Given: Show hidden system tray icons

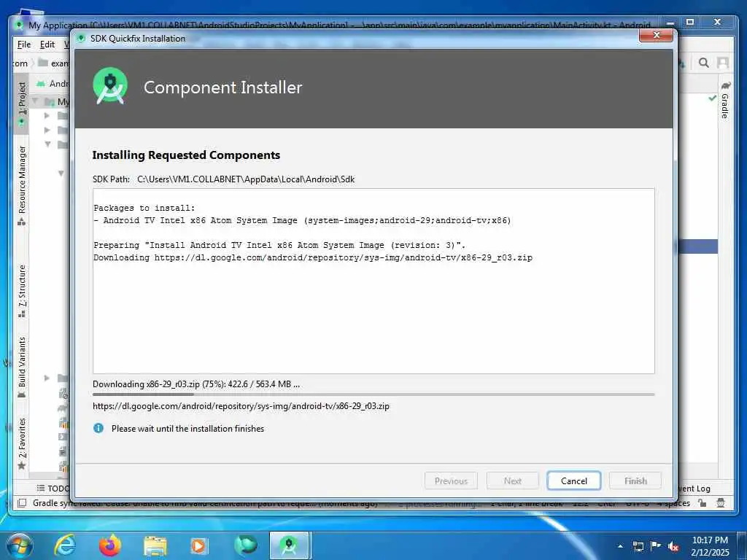Looking at the screenshot, I should (x=620, y=546).
